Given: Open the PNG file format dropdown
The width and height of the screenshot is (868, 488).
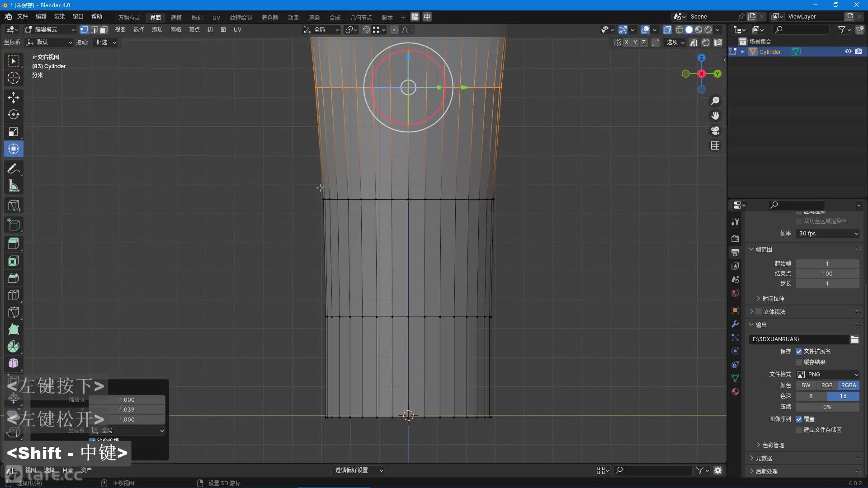Looking at the screenshot, I should (x=827, y=375).
